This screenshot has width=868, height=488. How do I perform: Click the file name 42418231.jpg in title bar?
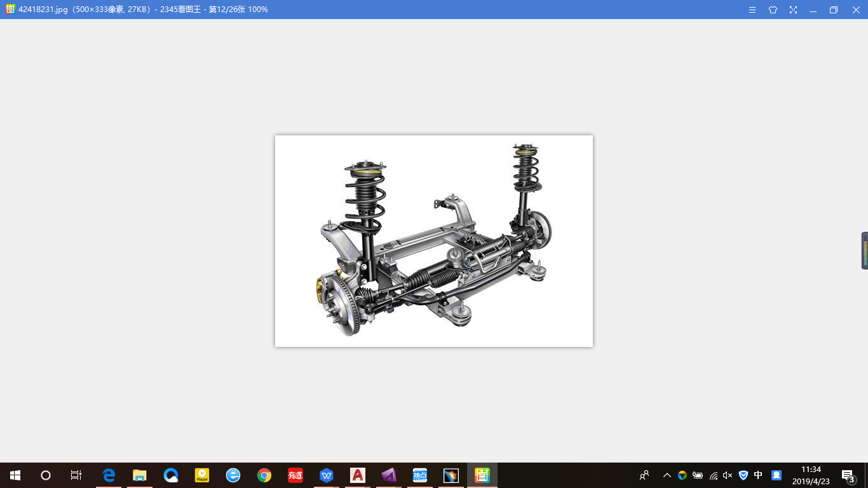(43, 10)
